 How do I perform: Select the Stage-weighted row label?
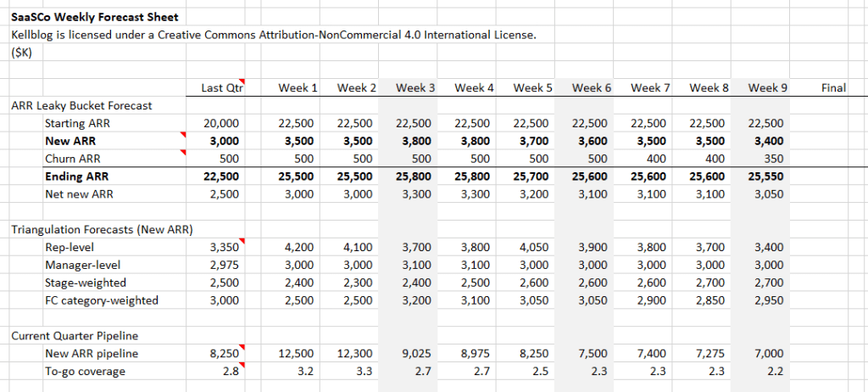pyautogui.click(x=85, y=283)
